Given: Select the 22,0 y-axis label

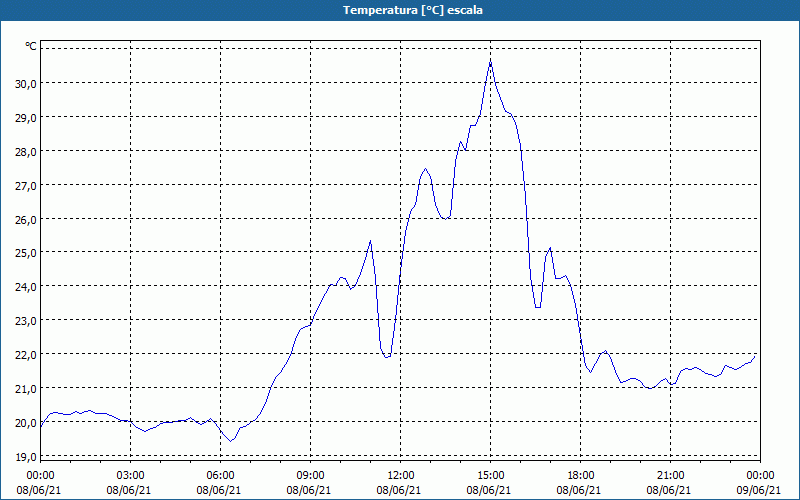Looking at the screenshot, I should [26, 355].
